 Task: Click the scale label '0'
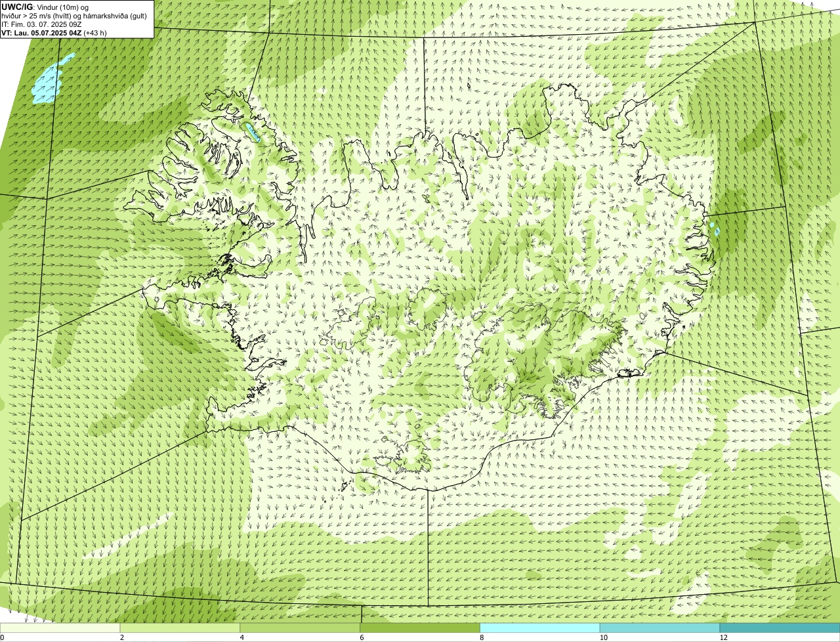tap(3, 637)
